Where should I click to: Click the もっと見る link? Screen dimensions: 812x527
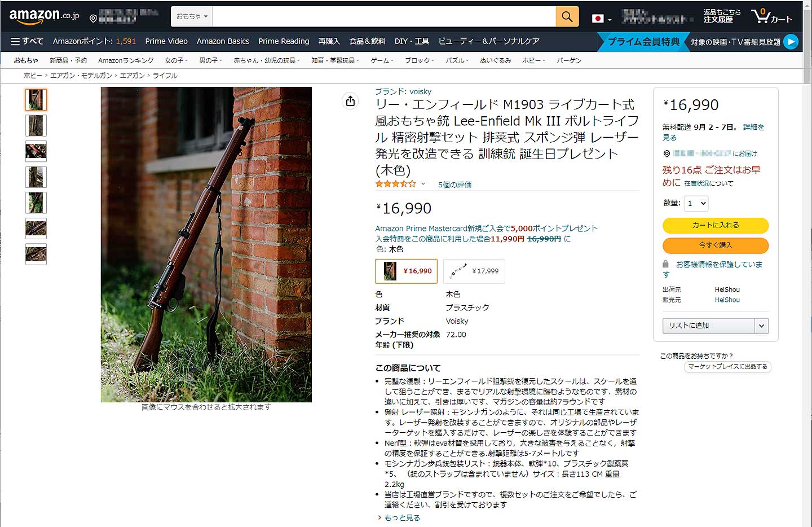[x=402, y=517]
